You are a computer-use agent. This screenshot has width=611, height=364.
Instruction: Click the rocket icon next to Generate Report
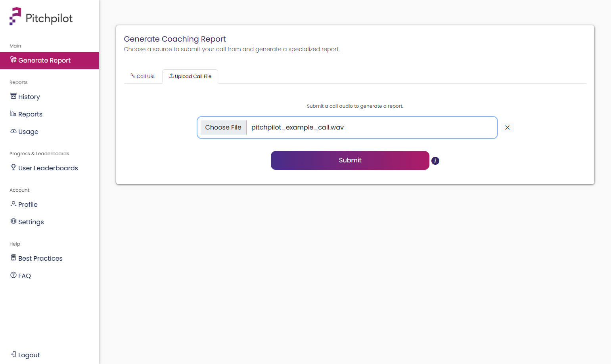tap(13, 60)
